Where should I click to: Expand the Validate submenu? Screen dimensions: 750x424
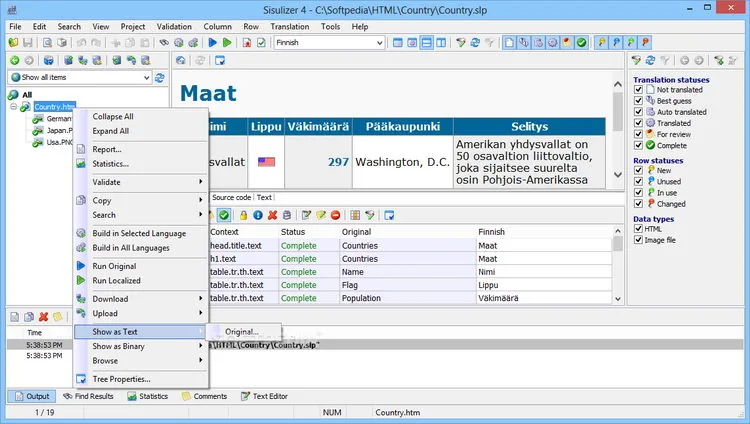click(x=141, y=182)
